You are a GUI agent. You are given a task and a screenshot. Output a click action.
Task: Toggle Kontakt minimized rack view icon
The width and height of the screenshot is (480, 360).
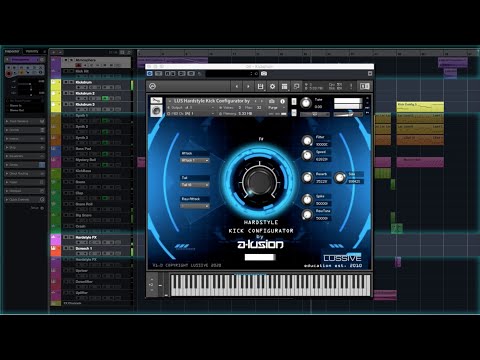296,86
